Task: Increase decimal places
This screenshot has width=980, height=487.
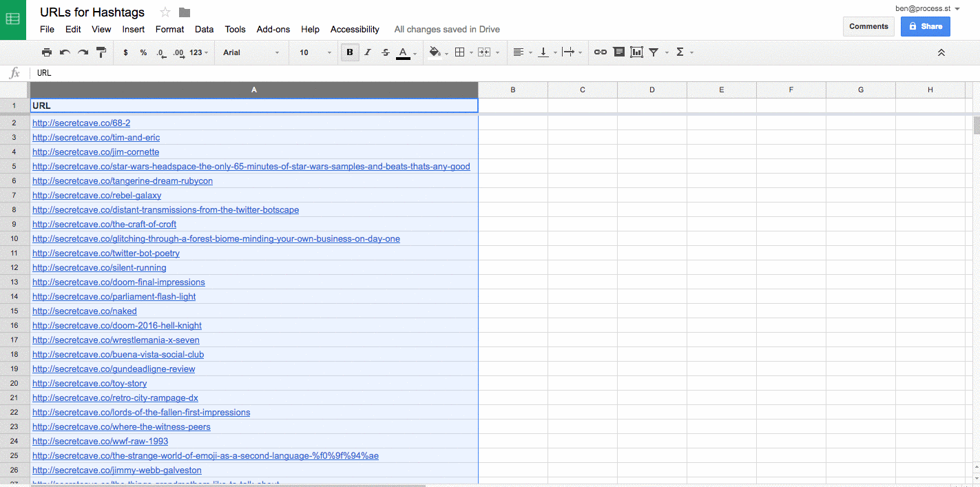Action: (x=178, y=52)
